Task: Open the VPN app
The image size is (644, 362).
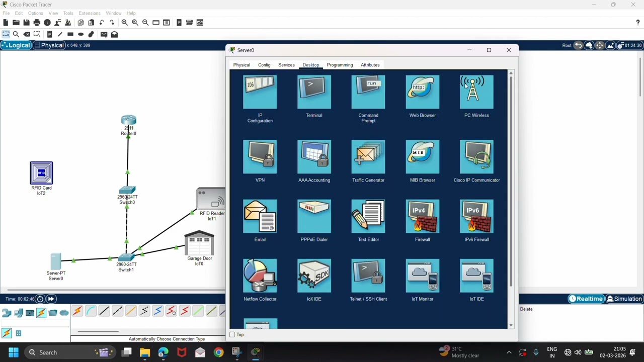Action: [260, 157]
